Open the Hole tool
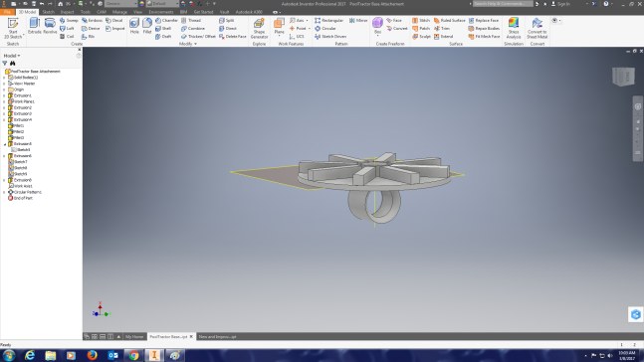The image size is (644, 362). point(134,26)
